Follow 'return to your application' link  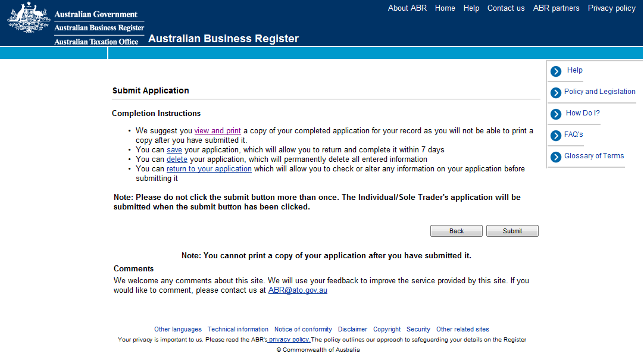[209, 169]
